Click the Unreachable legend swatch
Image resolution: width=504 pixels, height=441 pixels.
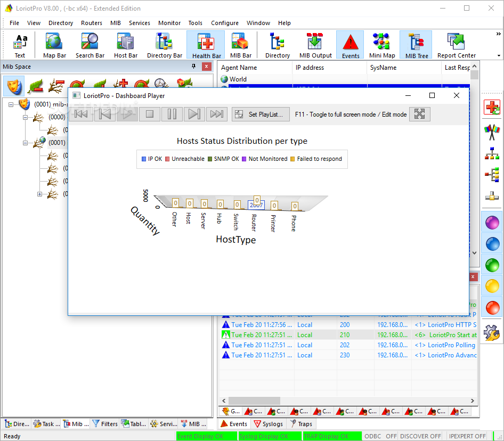(x=167, y=159)
